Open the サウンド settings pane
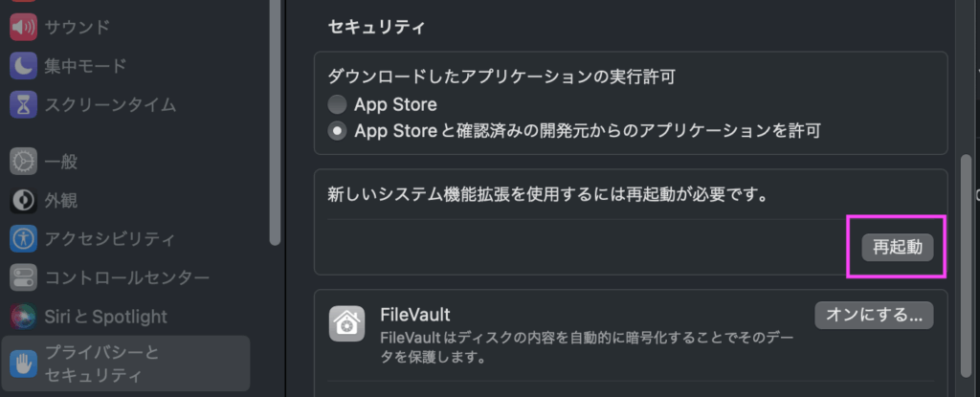This screenshot has height=397, width=980. tap(77, 27)
